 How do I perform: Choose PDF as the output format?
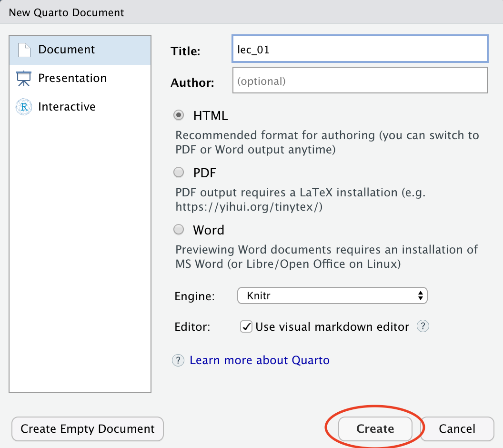[179, 173]
